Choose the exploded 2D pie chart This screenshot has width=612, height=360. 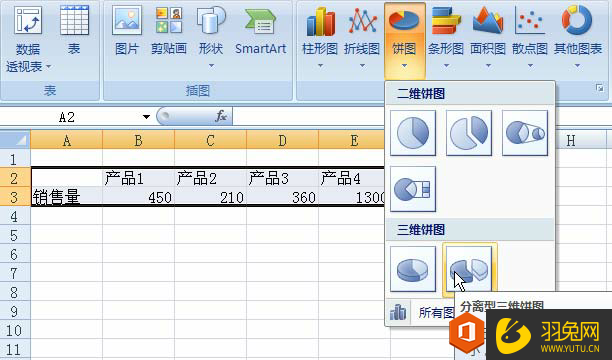point(469,133)
